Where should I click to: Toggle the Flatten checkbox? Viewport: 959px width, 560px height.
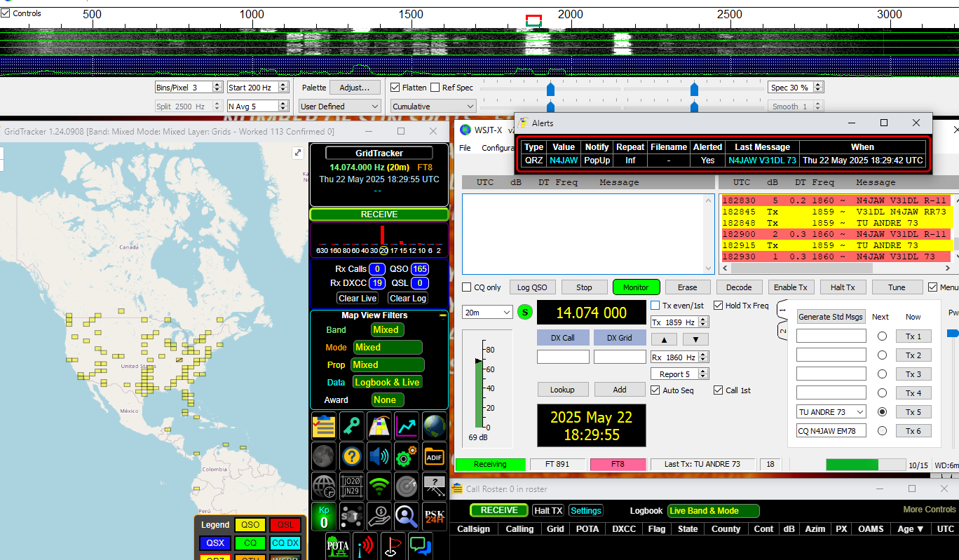(x=395, y=88)
